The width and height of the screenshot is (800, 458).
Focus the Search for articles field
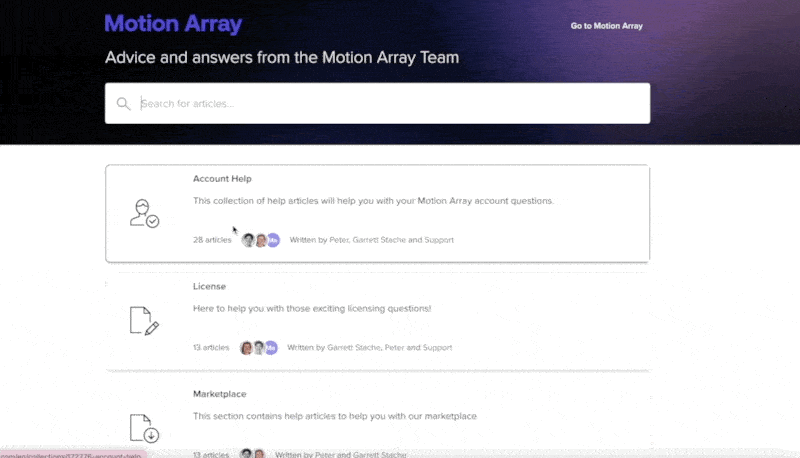(x=378, y=104)
